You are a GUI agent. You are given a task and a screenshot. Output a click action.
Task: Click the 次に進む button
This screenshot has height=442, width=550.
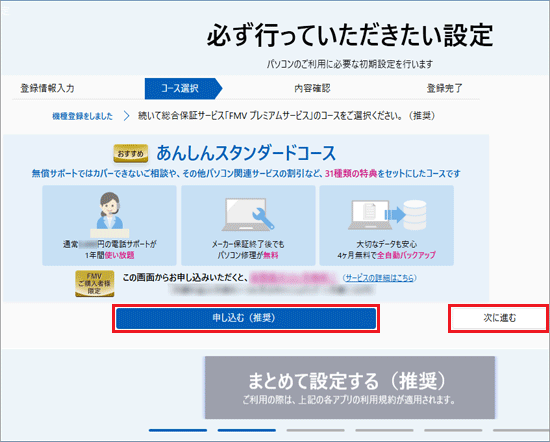pos(499,319)
